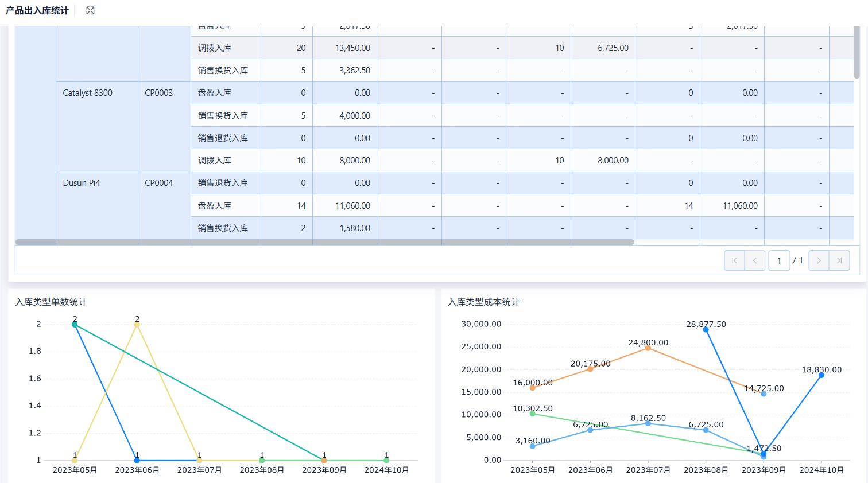
Task: Click the 24,800.00 orange data point
Action: tap(648, 348)
